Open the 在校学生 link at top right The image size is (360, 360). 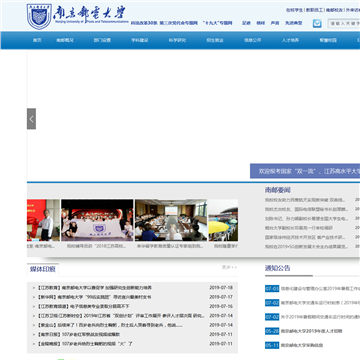294,10
